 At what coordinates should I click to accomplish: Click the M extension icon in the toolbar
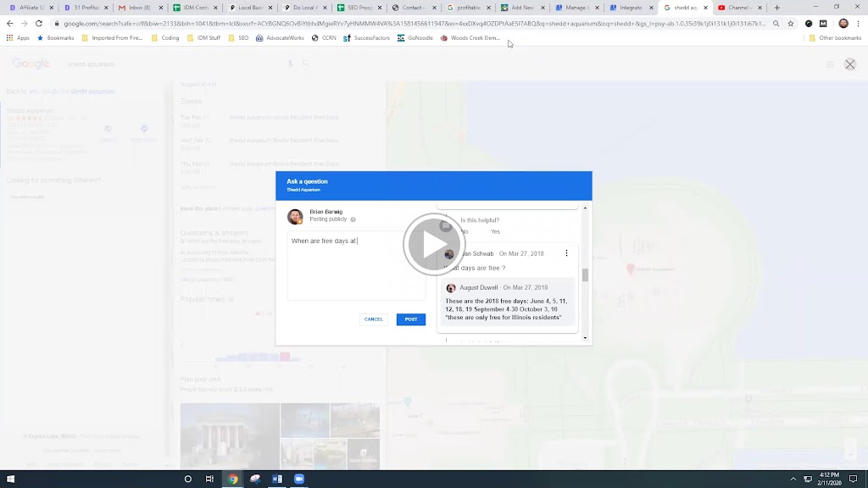click(823, 24)
